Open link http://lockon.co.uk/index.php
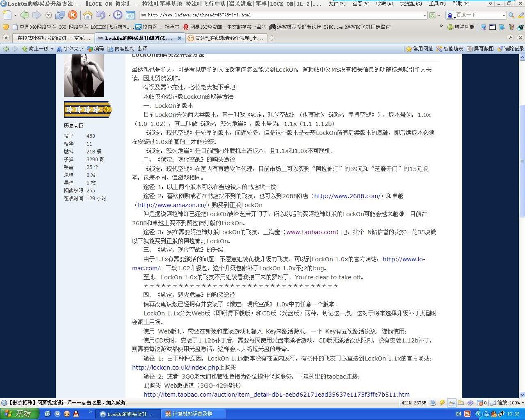The image size is (525, 420). click(x=176, y=367)
